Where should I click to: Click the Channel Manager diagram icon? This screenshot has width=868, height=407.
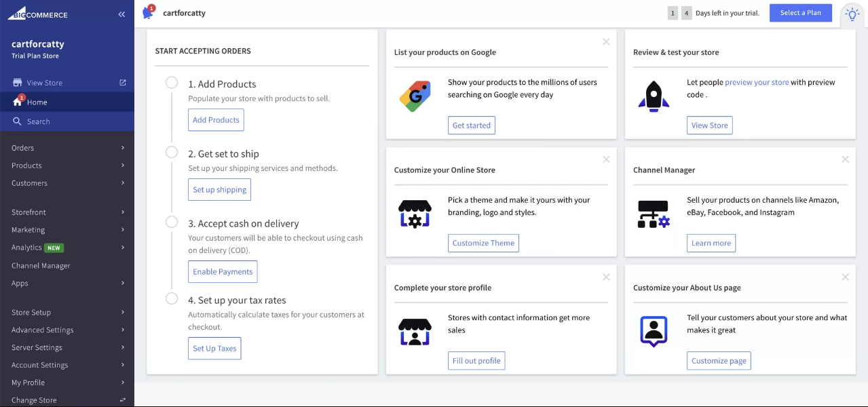pyautogui.click(x=654, y=214)
